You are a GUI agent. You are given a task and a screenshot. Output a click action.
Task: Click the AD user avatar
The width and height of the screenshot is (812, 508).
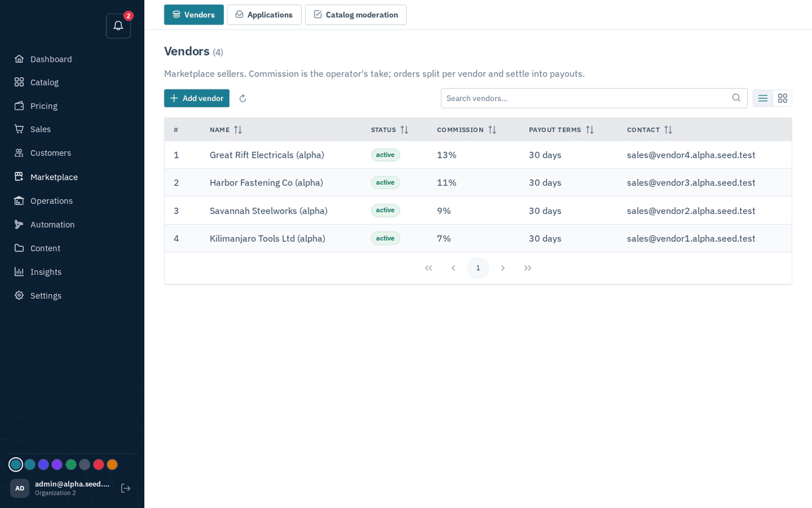tap(20, 488)
